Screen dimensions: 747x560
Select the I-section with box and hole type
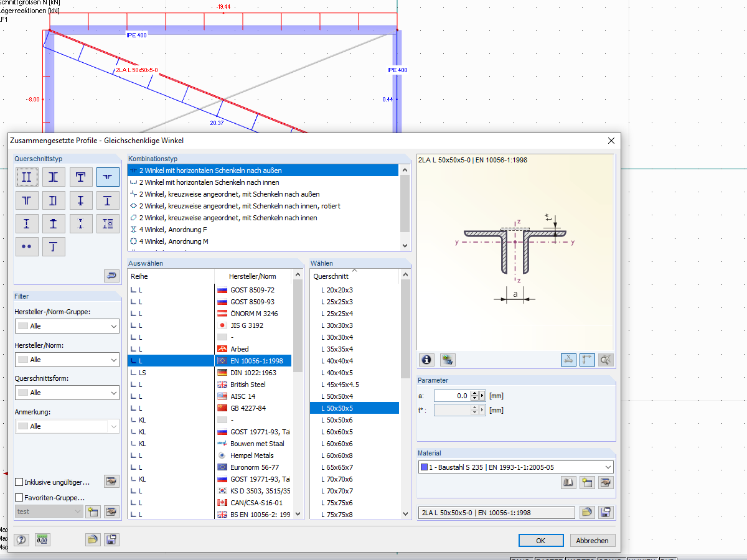108,223
